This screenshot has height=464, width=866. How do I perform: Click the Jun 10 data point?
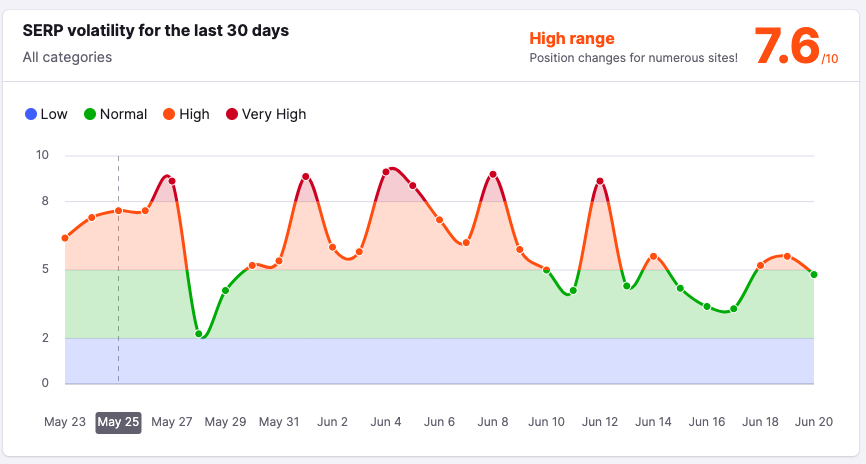[546, 270]
